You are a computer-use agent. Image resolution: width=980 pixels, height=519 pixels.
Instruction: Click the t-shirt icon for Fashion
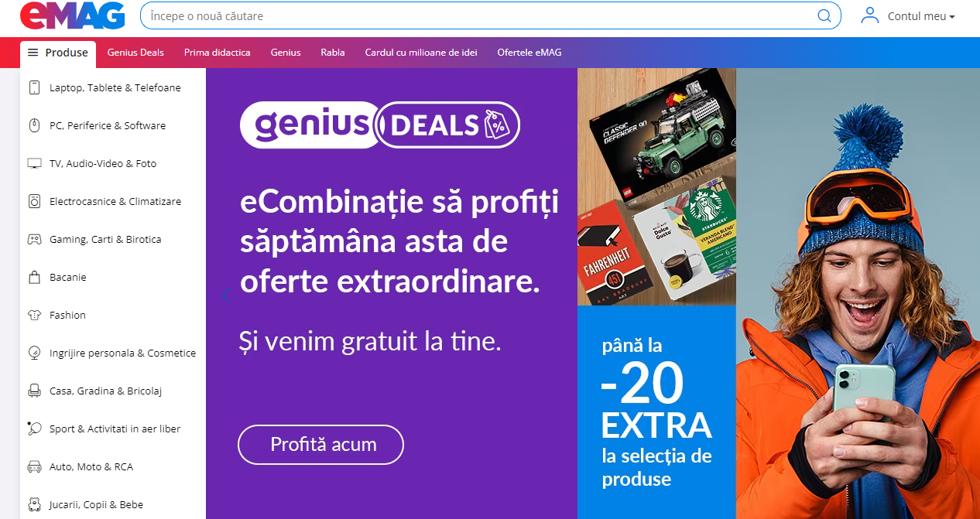pos(34,315)
